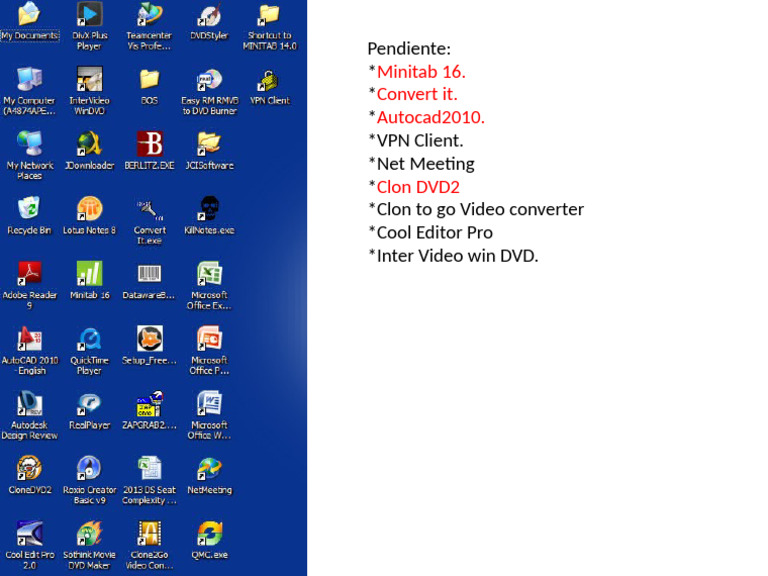Click the 'VPN Client.' list item text
The image size is (768, 576).
point(420,141)
